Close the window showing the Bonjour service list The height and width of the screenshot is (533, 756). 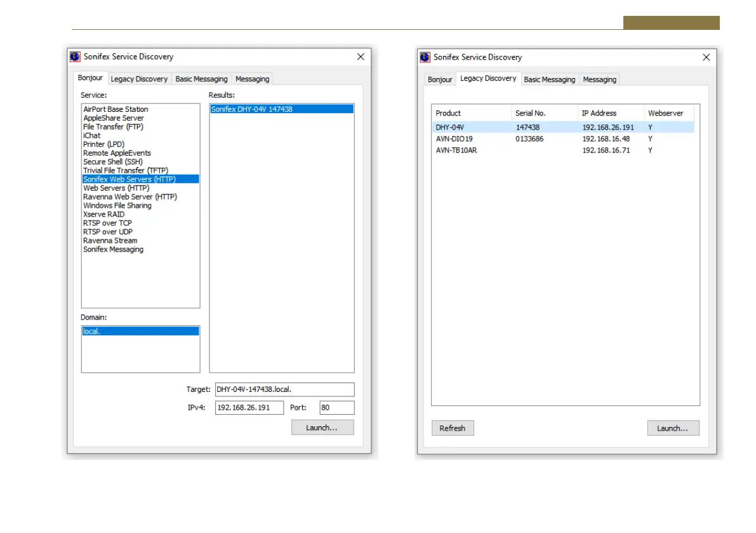361,57
